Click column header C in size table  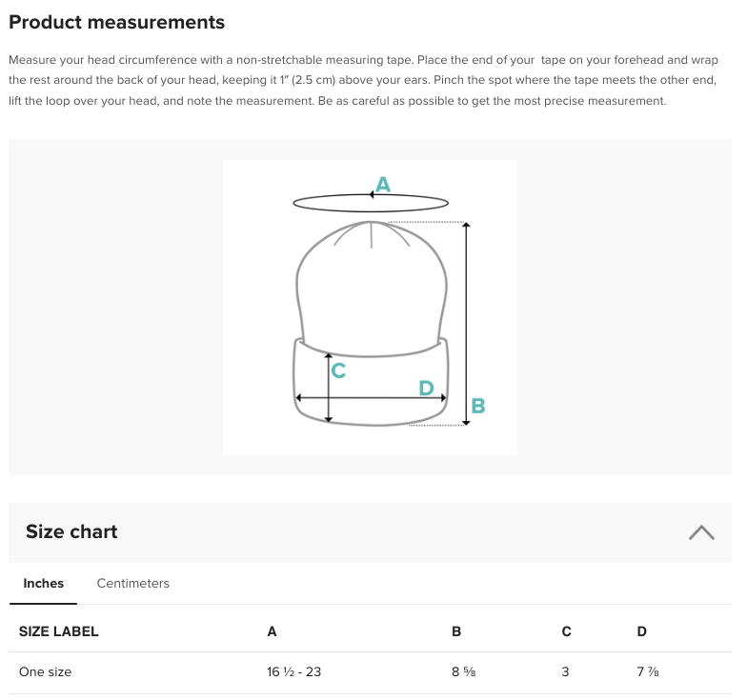point(566,631)
